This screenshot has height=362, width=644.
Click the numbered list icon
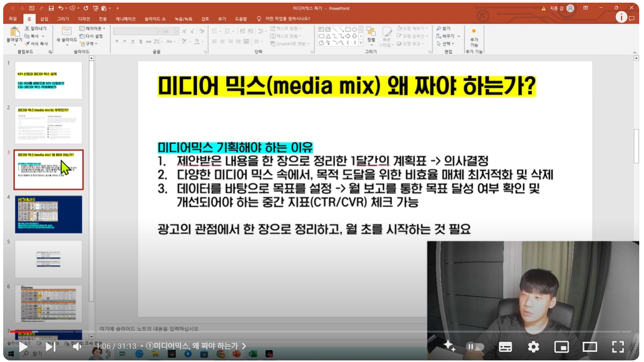(227, 31)
